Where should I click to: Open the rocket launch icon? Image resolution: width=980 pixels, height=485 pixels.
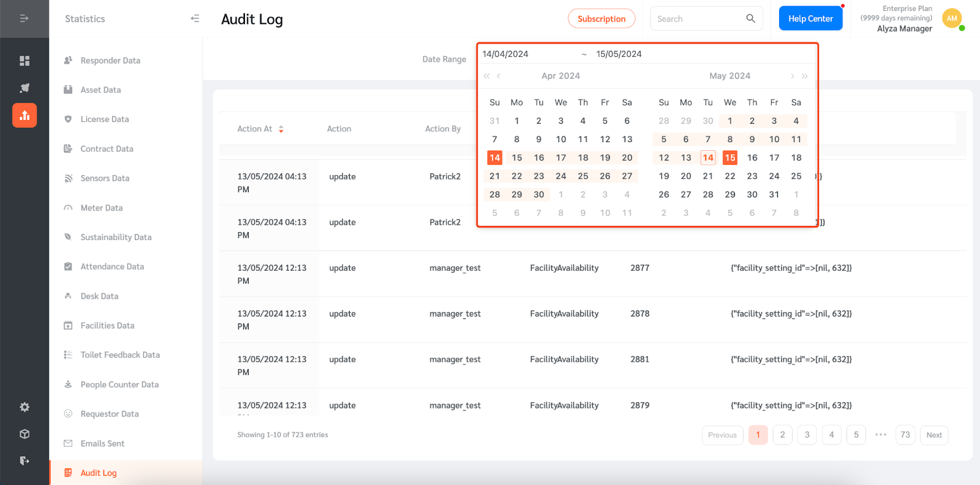tap(24, 88)
